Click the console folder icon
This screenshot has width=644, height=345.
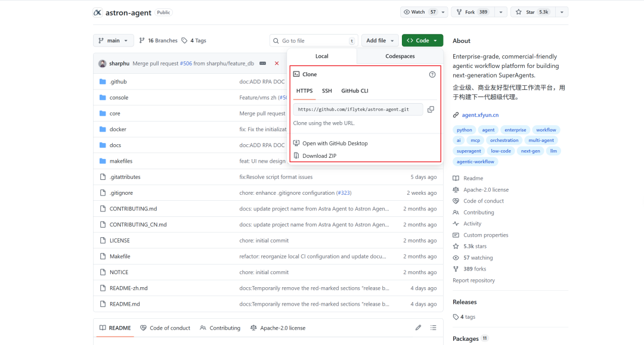[x=103, y=98]
